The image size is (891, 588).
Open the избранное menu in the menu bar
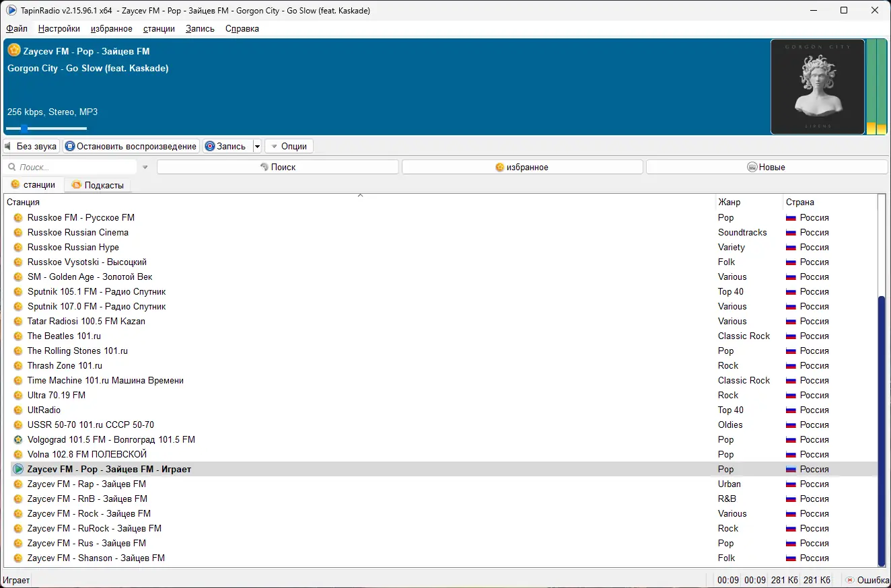pos(112,29)
